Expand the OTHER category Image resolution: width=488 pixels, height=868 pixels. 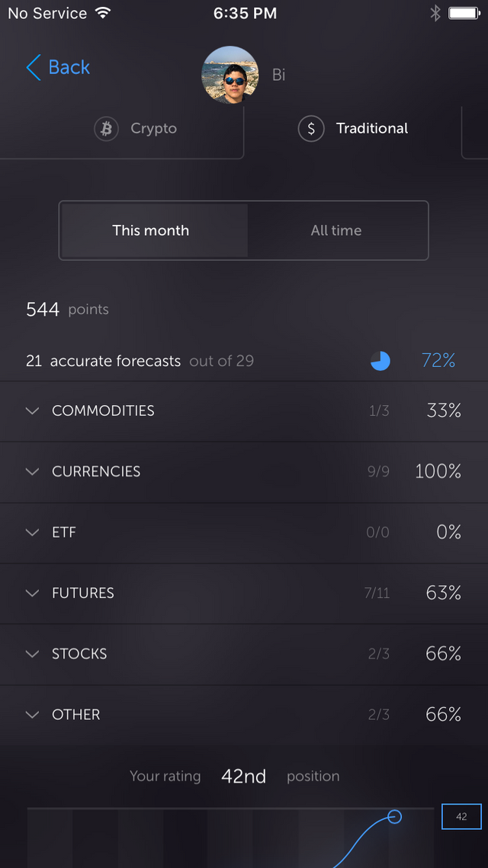click(x=244, y=715)
